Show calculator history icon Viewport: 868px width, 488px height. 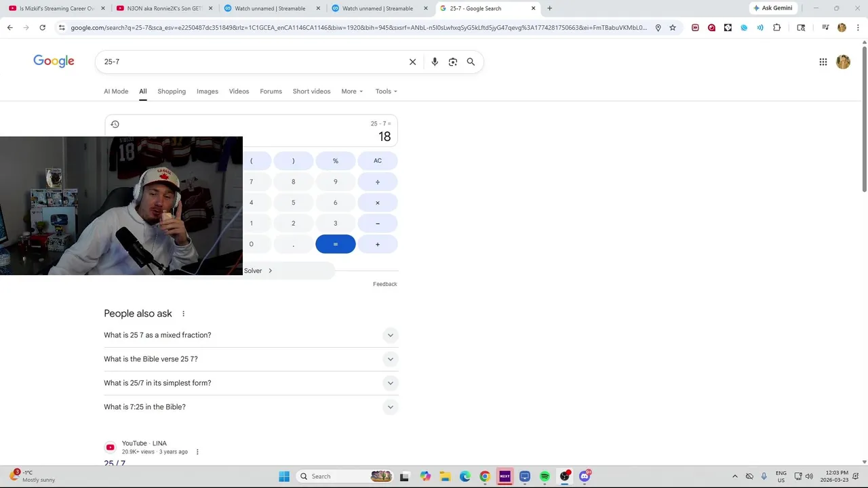[115, 124]
